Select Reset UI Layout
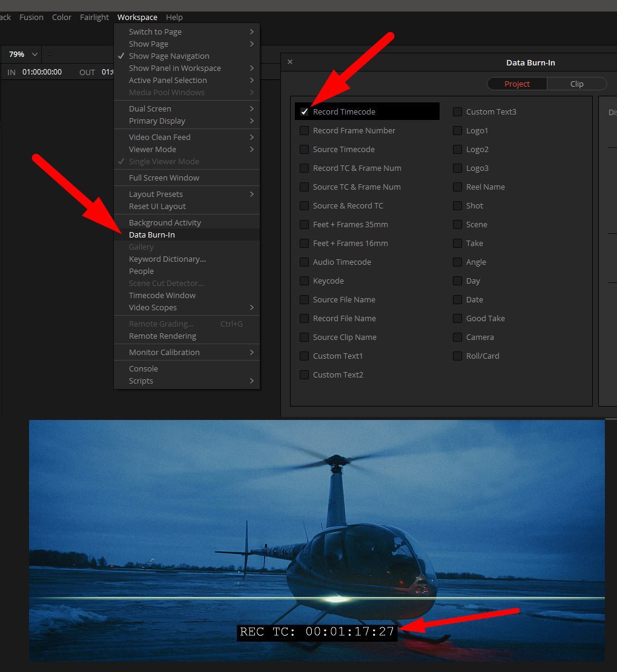Image resolution: width=617 pixels, height=672 pixels. [x=186, y=206]
